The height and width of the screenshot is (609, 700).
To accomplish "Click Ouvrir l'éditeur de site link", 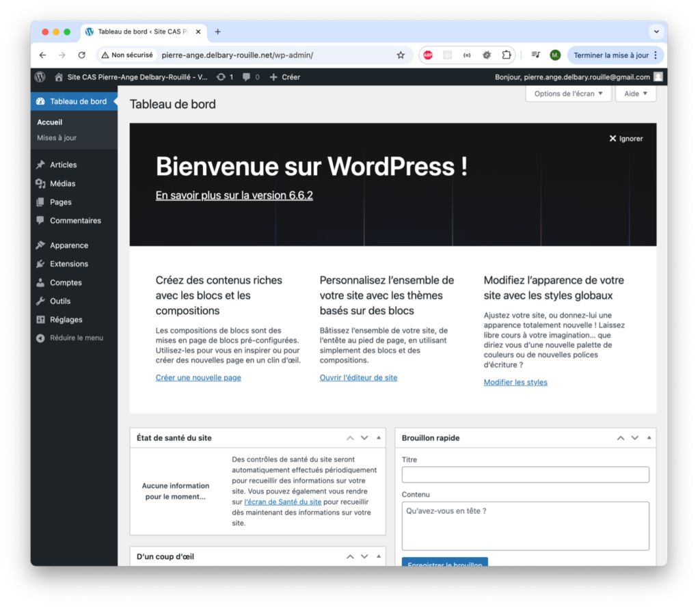I will (358, 378).
